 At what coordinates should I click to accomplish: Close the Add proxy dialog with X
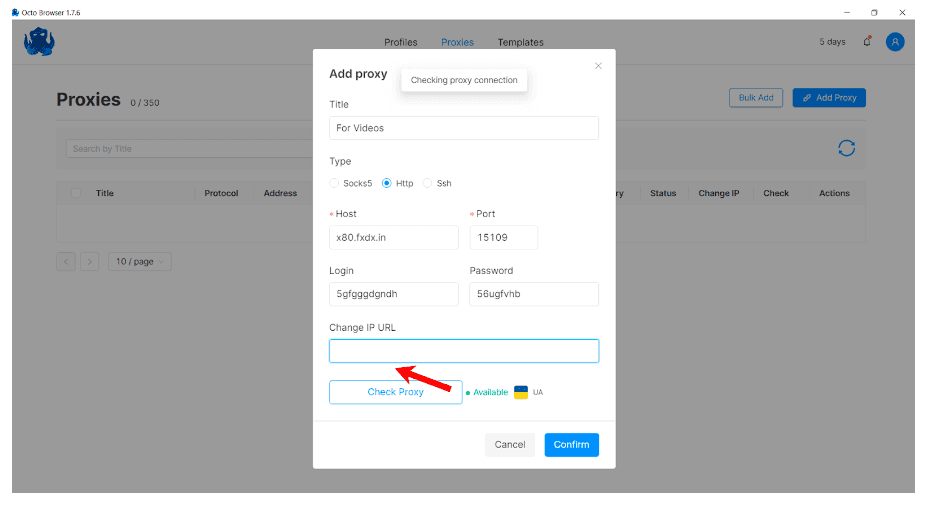(598, 66)
